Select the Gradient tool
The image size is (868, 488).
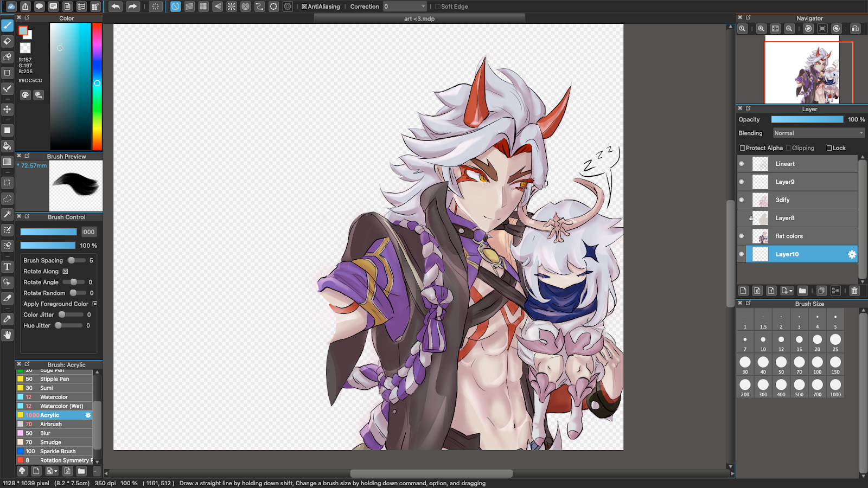(x=7, y=162)
